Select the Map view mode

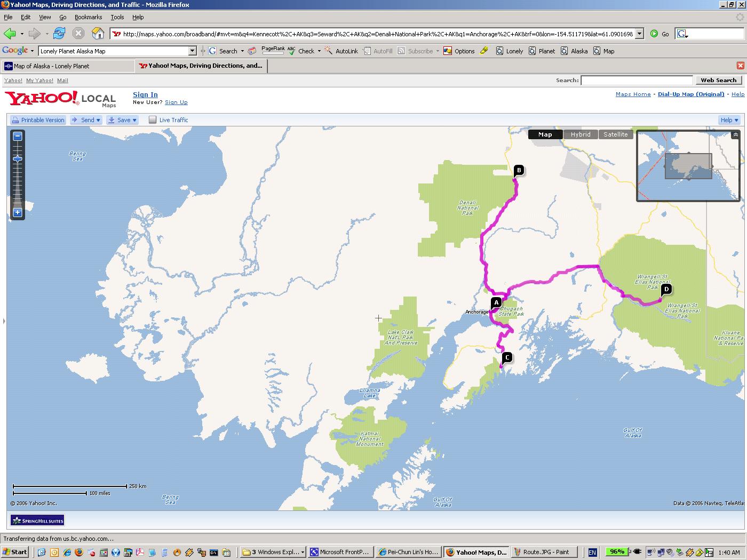tap(545, 134)
